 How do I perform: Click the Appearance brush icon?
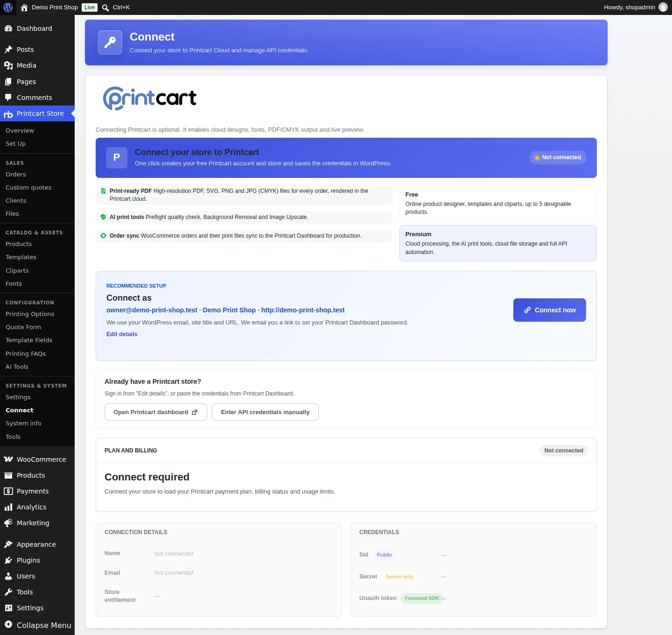tap(8, 544)
